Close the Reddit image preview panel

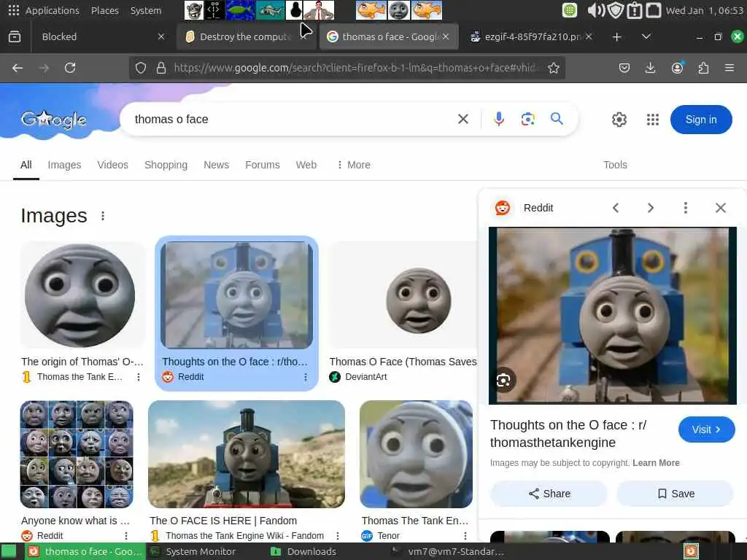pyautogui.click(x=720, y=208)
